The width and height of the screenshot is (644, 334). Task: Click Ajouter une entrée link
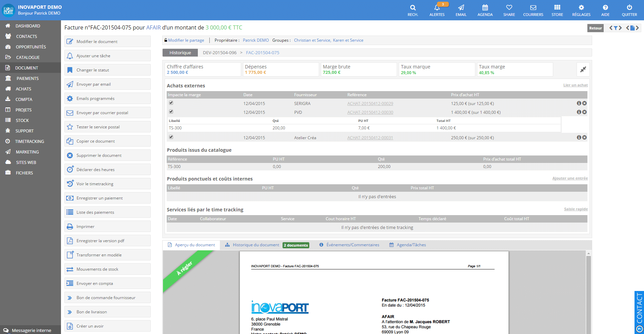coord(570,178)
